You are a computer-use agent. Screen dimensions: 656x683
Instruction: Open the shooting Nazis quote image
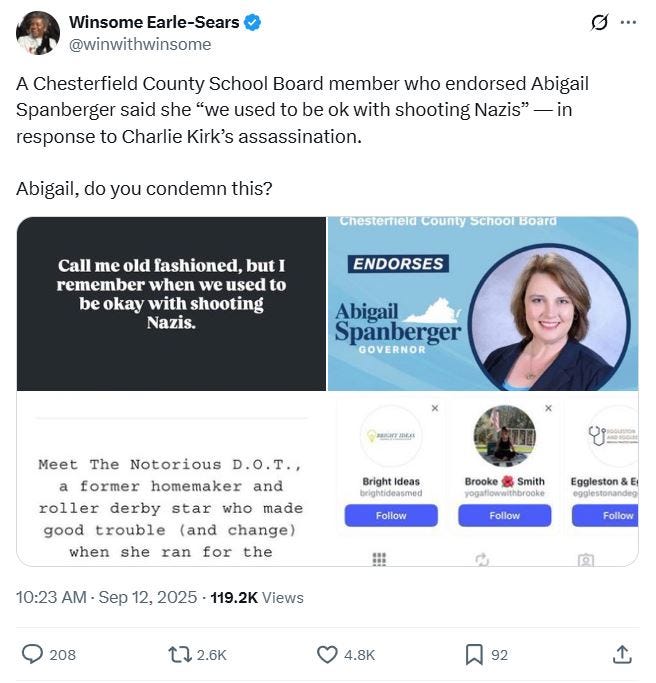171,304
